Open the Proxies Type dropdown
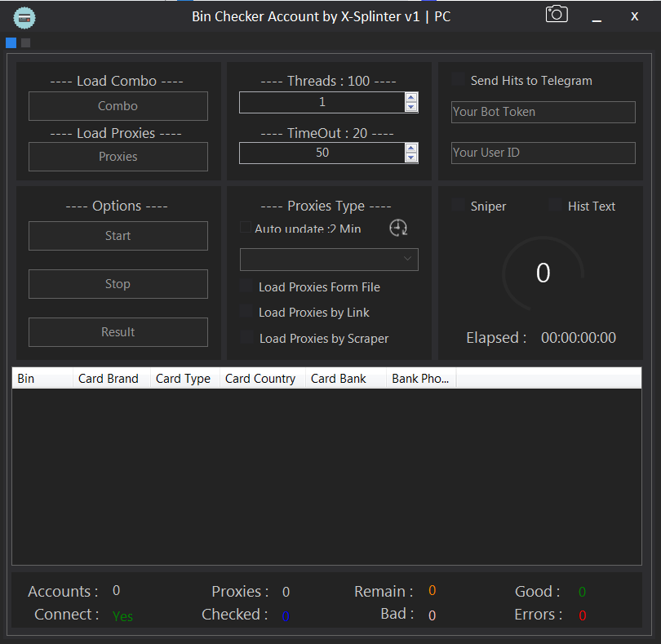Image resolution: width=661 pixels, height=644 pixels. click(x=329, y=259)
